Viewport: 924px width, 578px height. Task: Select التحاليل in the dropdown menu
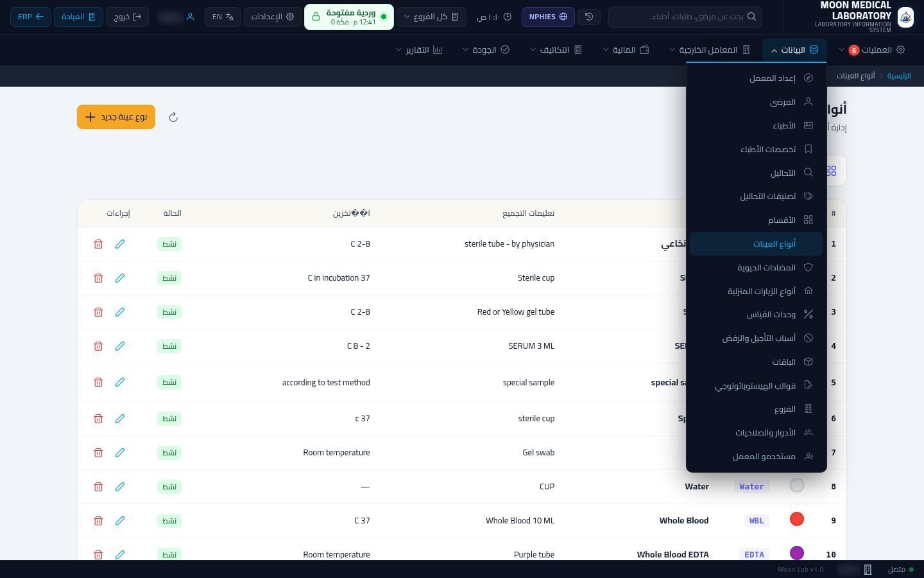click(x=756, y=173)
